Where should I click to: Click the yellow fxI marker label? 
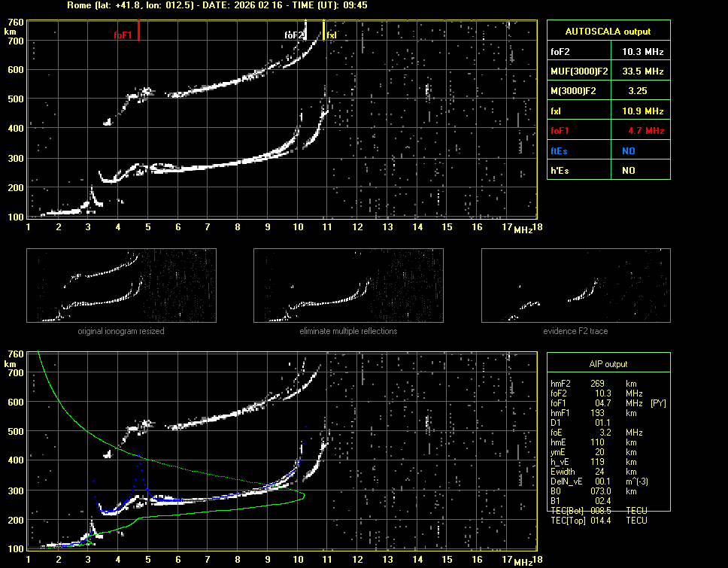click(x=332, y=35)
